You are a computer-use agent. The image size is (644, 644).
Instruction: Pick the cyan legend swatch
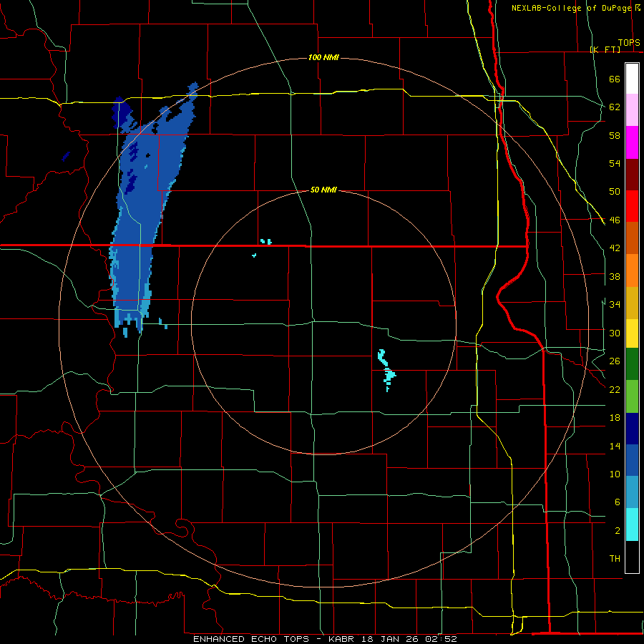click(x=632, y=525)
